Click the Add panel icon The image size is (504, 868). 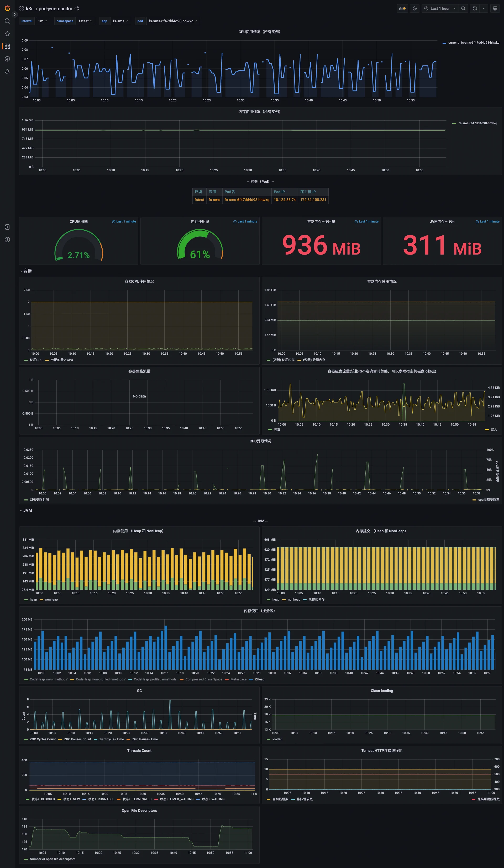click(402, 9)
